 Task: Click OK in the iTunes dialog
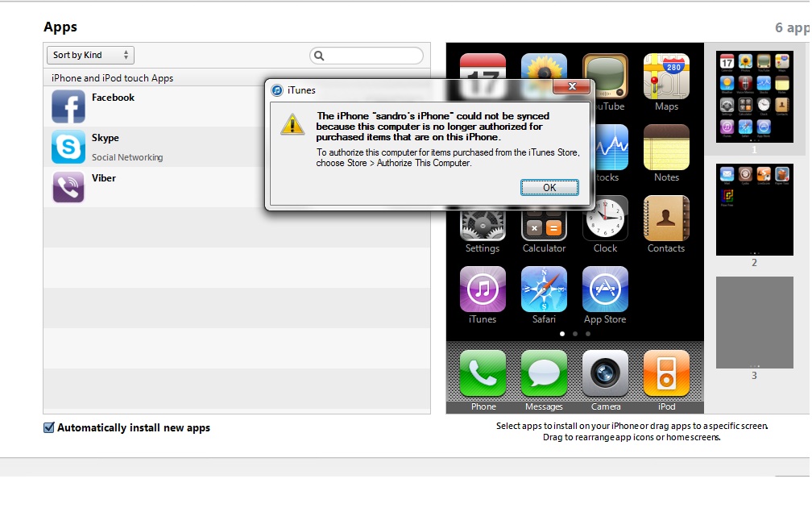[x=549, y=188]
